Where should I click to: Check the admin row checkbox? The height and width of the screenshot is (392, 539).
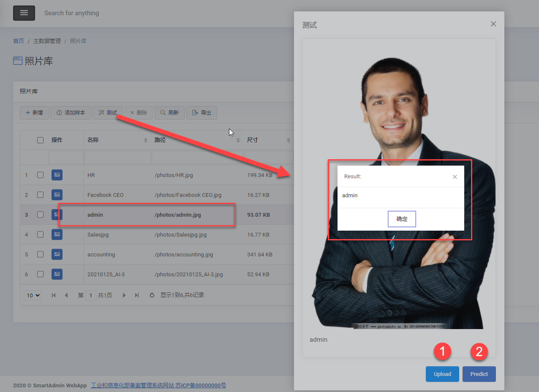[40, 215]
